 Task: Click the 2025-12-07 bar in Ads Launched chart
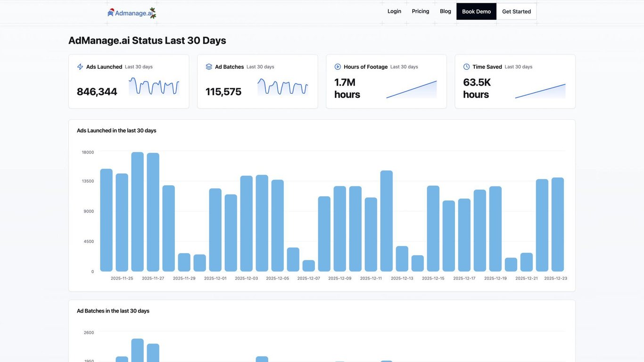tap(309, 266)
